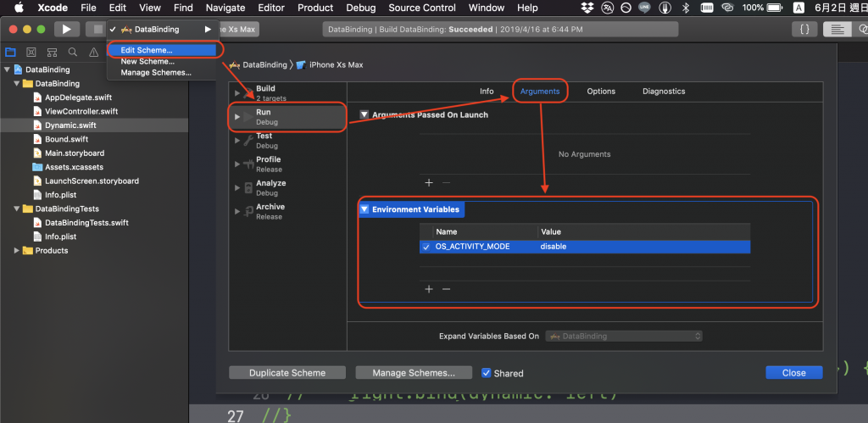Open the input source A icon

tap(798, 8)
